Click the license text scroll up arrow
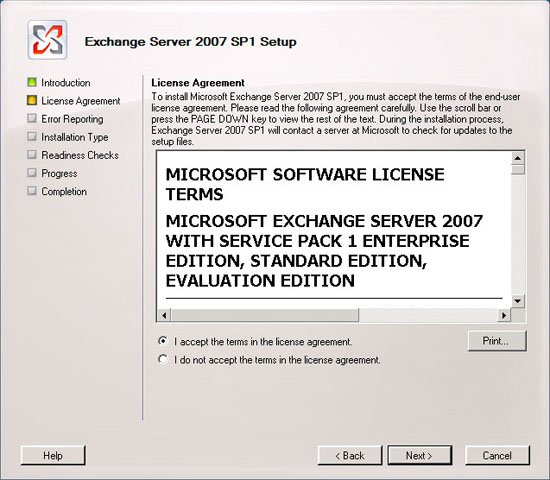The image size is (550, 480). tap(518, 158)
